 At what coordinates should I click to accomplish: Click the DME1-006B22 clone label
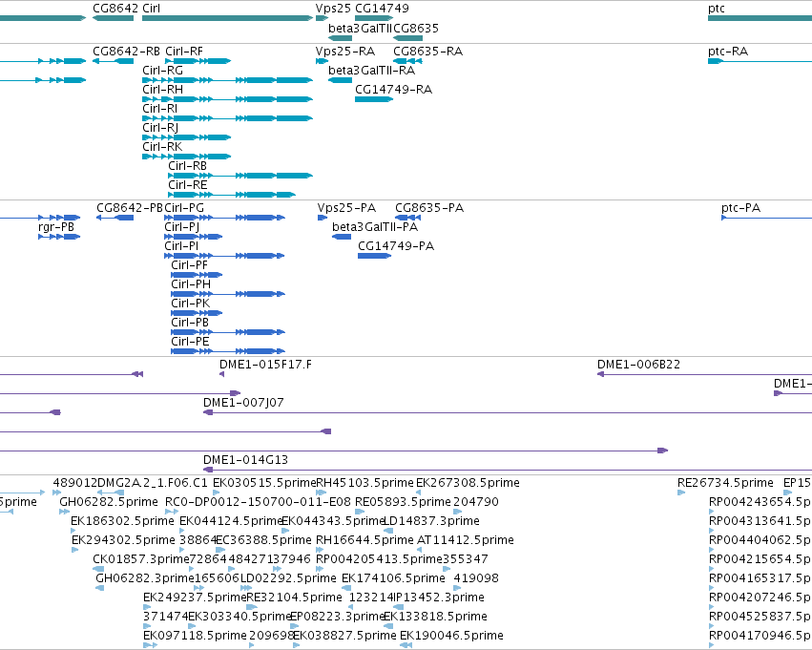639,365
